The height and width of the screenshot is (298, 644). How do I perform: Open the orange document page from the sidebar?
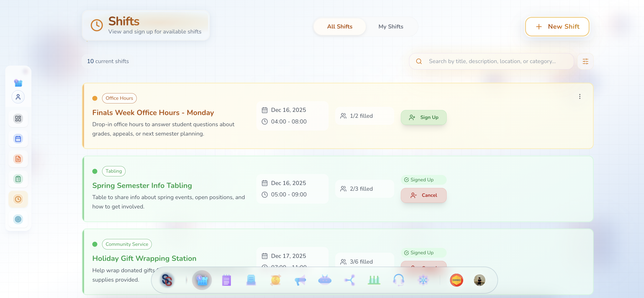click(18, 159)
